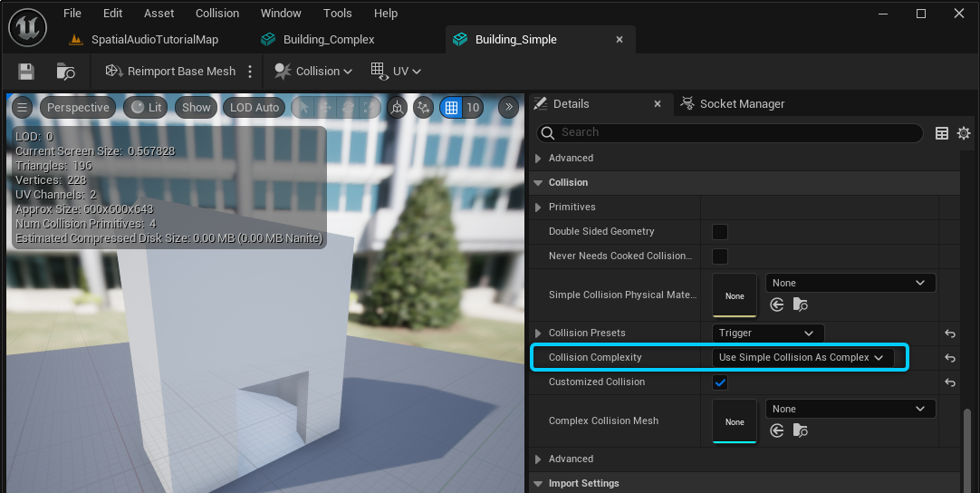Expand the Primitives section
980x493 pixels.
pos(538,207)
